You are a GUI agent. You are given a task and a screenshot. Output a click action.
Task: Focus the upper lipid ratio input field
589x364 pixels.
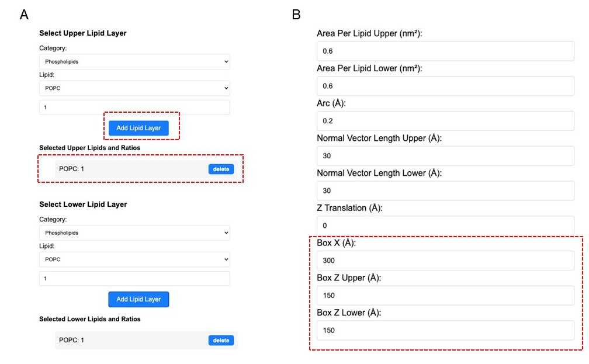tap(134, 108)
